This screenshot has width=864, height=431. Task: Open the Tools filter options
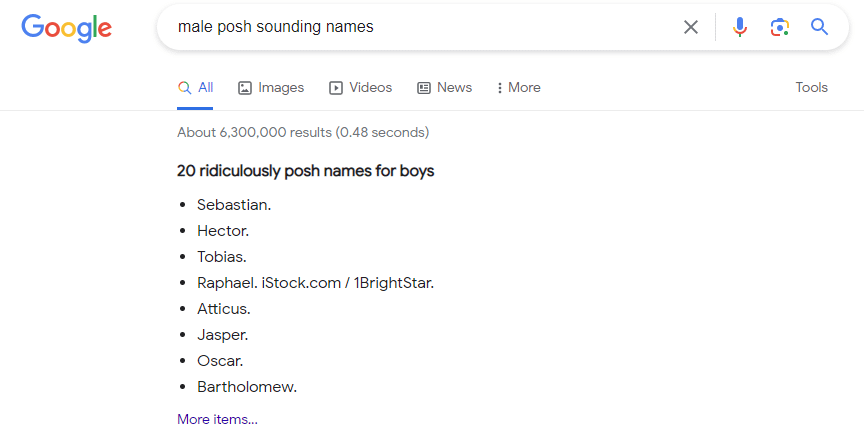(812, 88)
